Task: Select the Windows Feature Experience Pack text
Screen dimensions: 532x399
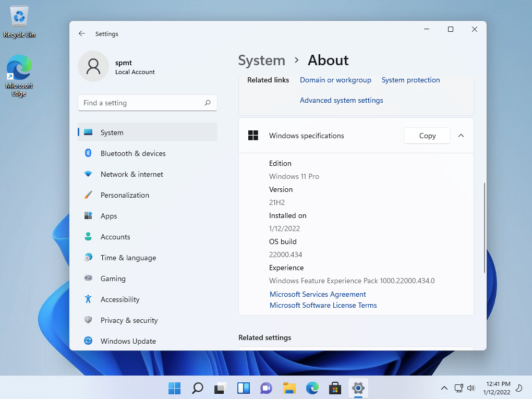Action: [x=352, y=281]
